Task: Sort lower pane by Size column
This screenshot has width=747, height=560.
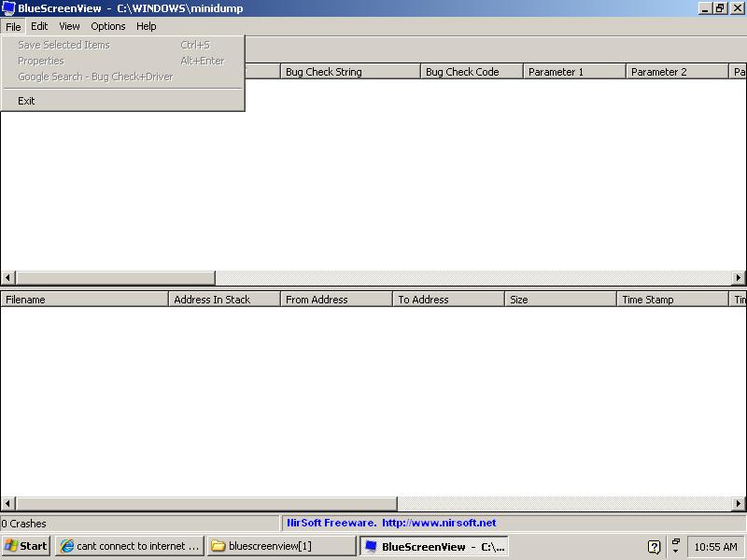Action: [560, 300]
